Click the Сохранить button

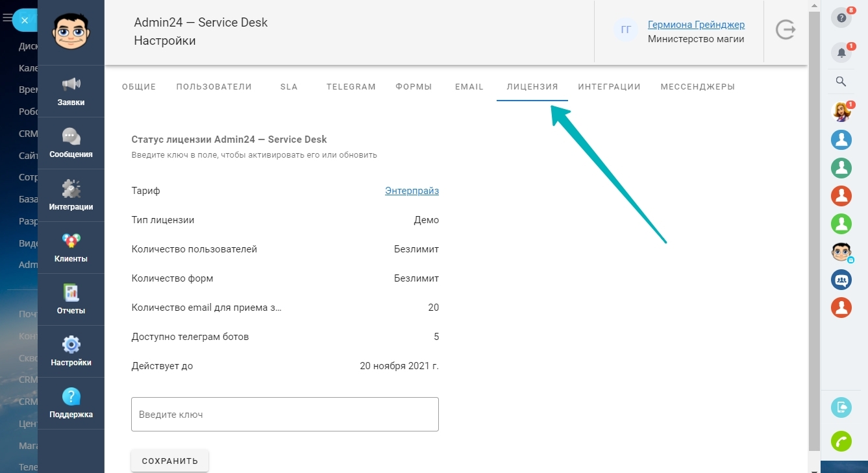[x=170, y=461]
